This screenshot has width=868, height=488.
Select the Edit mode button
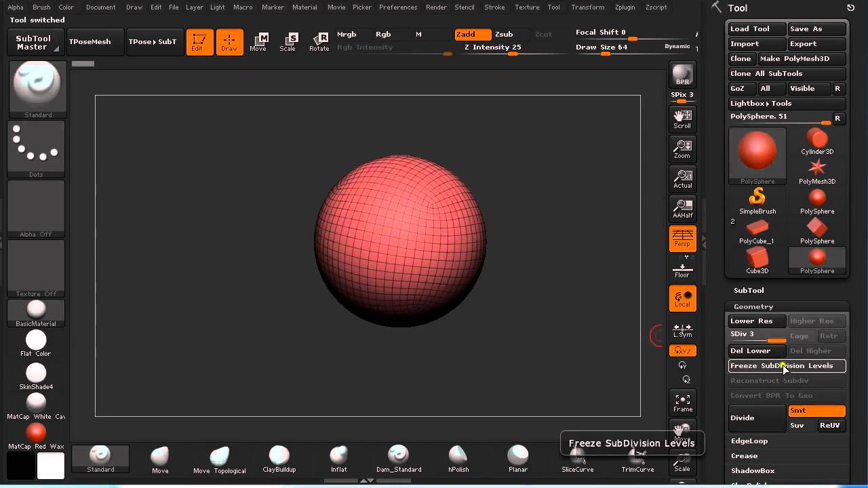[x=199, y=42]
